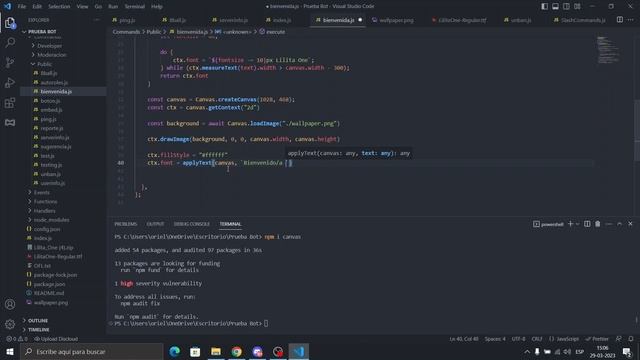Open editor More Actions ellipsis
Image resolution: width=640 pixels, height=360 pixels.
631,20
